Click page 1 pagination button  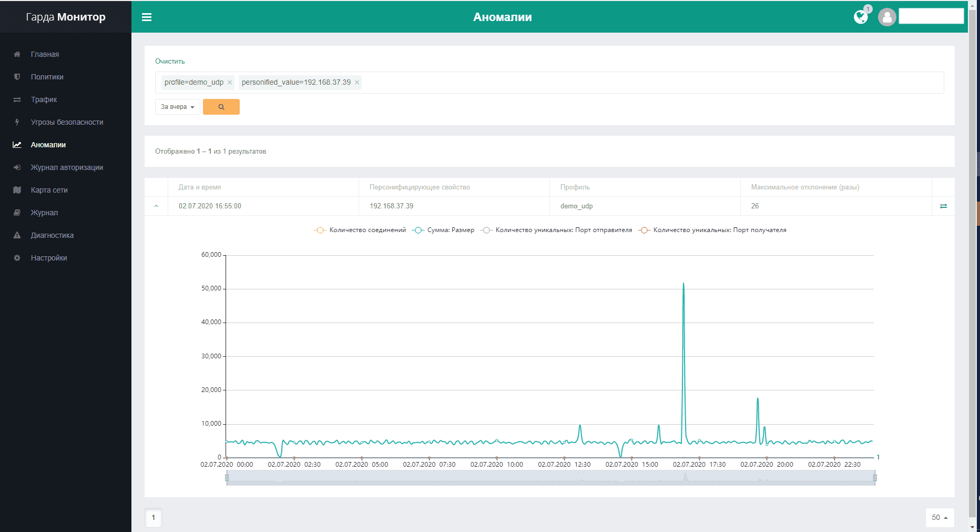pos(154,517)
